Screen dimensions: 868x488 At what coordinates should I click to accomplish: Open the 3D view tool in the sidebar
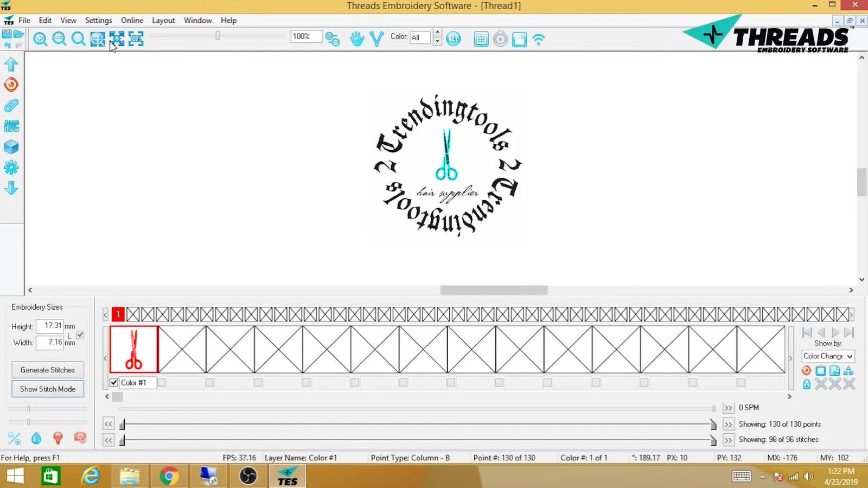click(11, 147)
